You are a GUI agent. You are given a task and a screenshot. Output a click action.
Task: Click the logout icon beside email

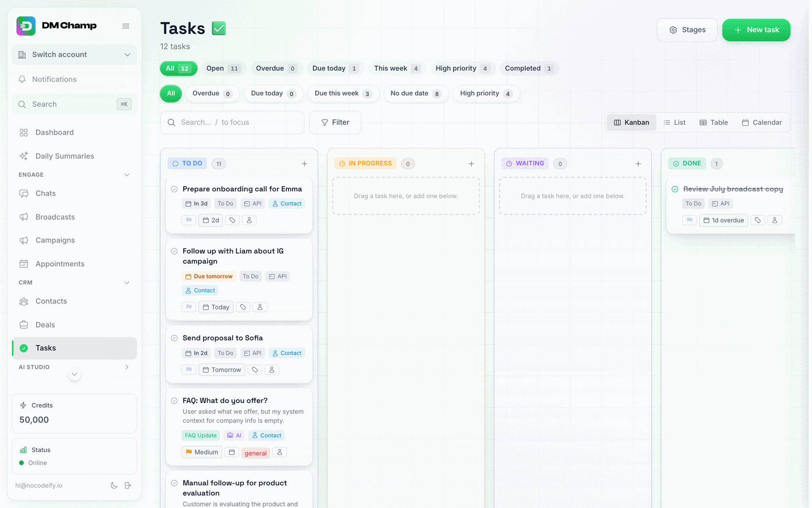(128, 485)
